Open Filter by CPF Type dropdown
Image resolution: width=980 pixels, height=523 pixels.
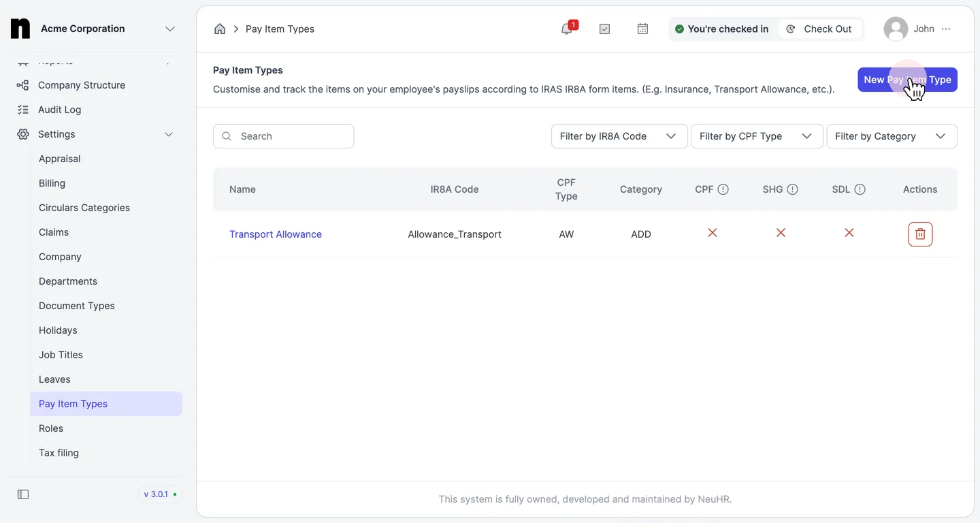(x=757, y=136)
